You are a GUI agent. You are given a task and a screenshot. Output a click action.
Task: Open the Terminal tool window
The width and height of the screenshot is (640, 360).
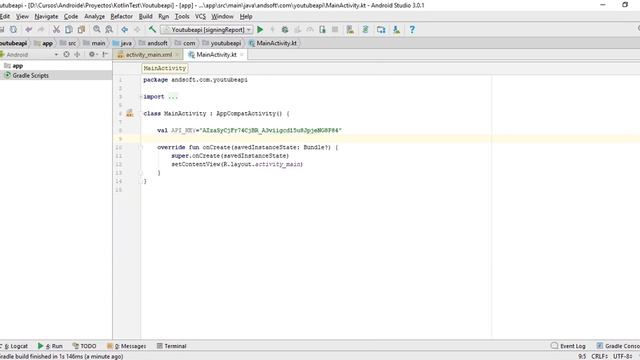point(172,346)
